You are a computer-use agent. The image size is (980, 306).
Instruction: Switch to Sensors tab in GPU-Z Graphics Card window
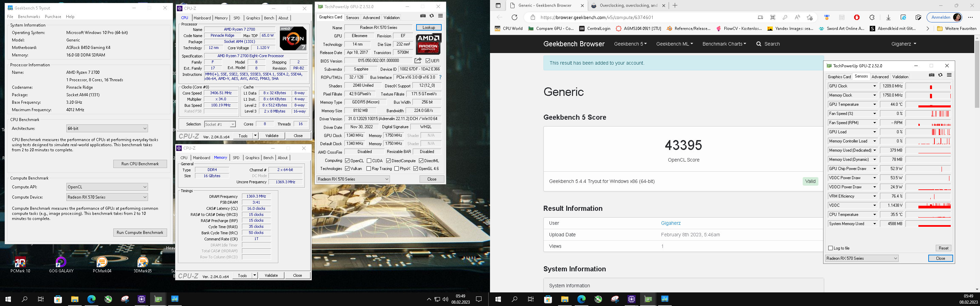tap(352, 17)
